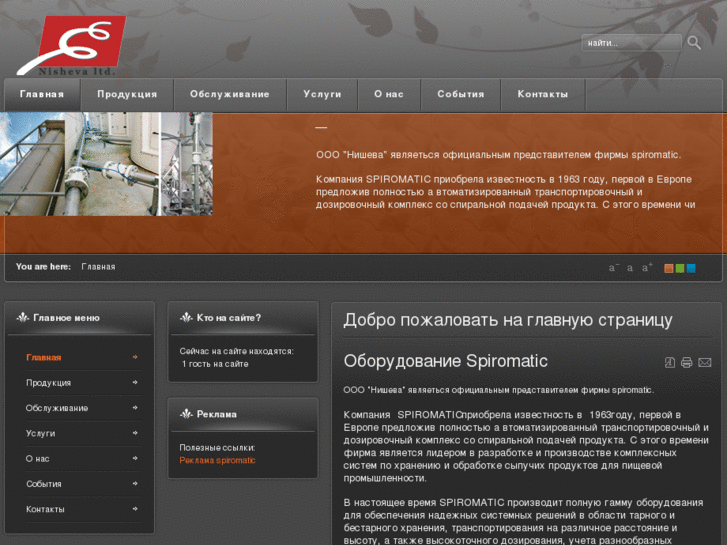This screenshot has width=727, height=545.
Task: Click the Spiromatic equipment banner photo
Action: point(106,164)
